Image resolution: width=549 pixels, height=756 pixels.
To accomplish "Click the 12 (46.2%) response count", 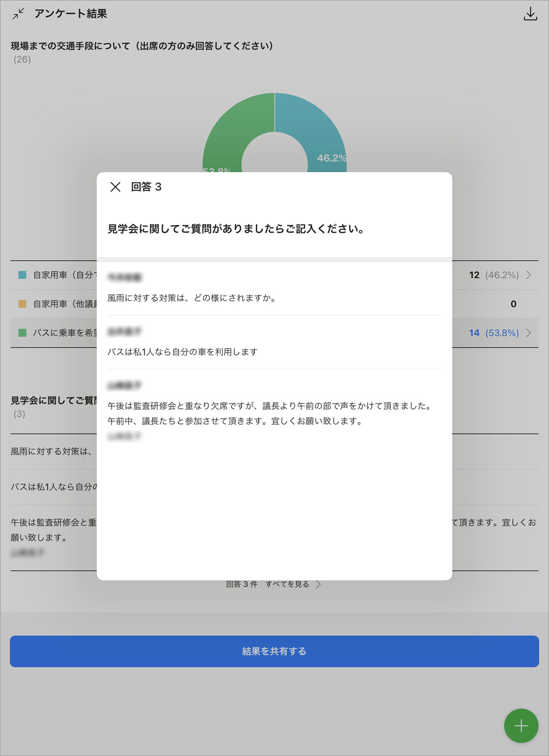I will point(493,275).
